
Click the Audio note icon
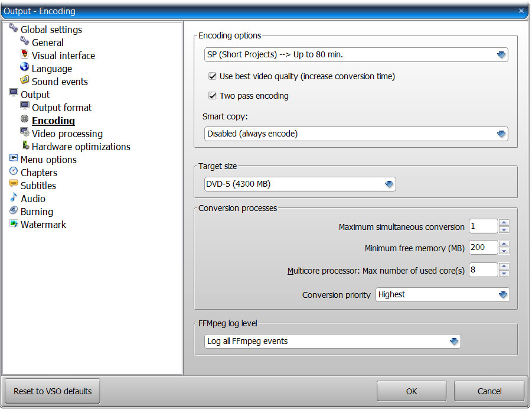pyautogui.click(x=14, y=197)
